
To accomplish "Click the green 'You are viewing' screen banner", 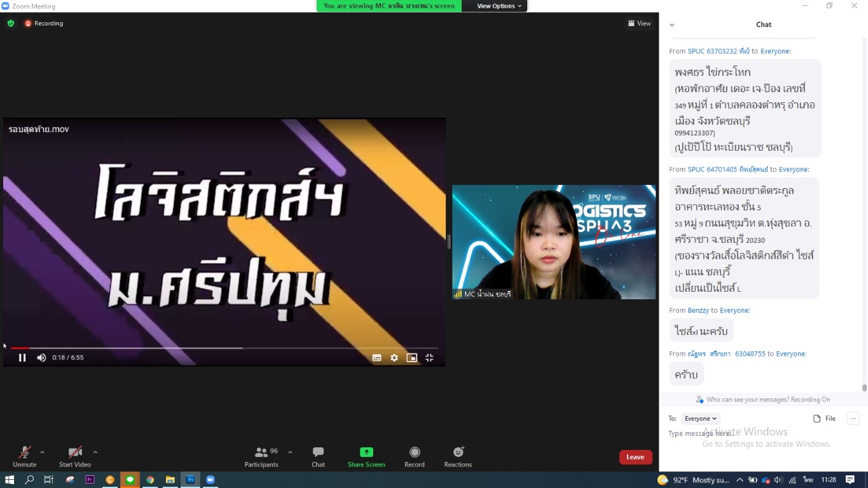I will 389,6.
